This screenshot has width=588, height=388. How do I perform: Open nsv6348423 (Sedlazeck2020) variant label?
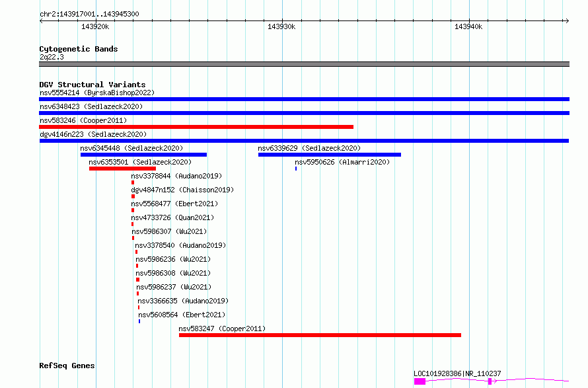(91, 106)
